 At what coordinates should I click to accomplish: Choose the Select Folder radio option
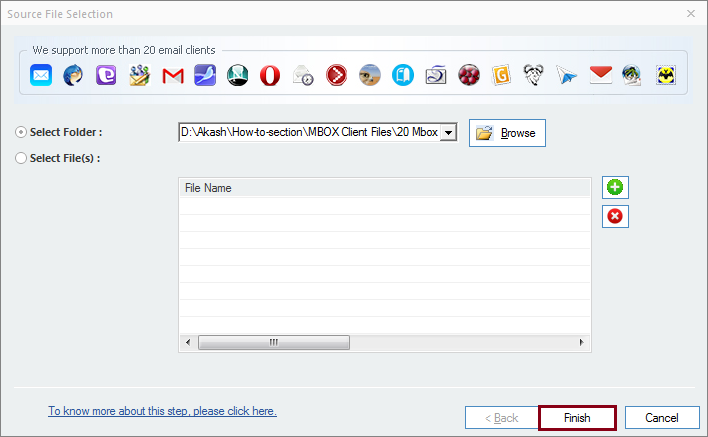click(x=22, y=133)
